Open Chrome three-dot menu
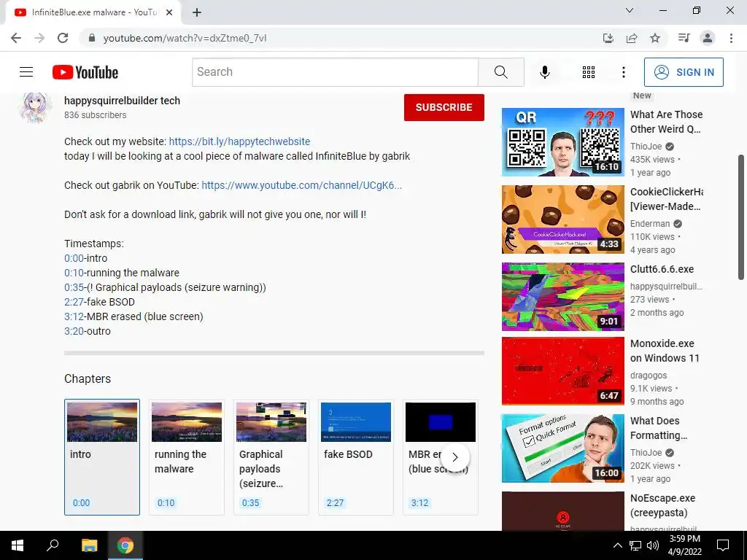The height and width of the screenshot is (560, 747). click(x=731, y=38)
